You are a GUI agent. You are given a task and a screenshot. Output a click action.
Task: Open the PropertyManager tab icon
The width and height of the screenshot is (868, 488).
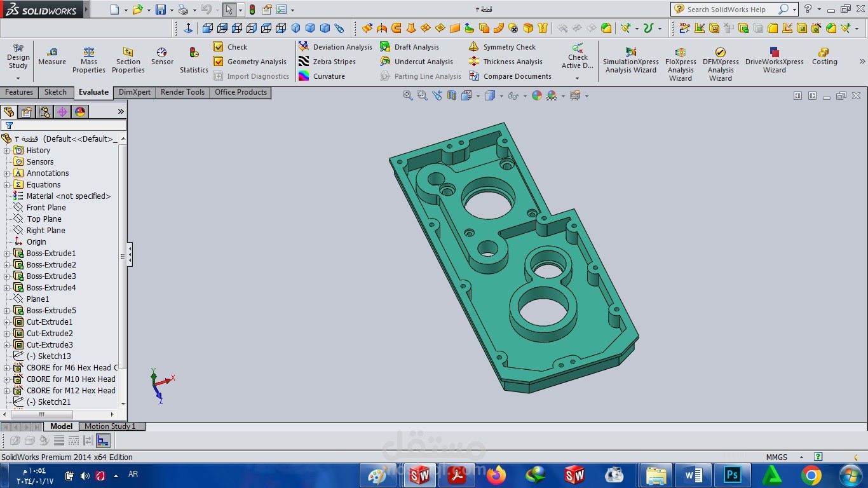click(27, 112)
